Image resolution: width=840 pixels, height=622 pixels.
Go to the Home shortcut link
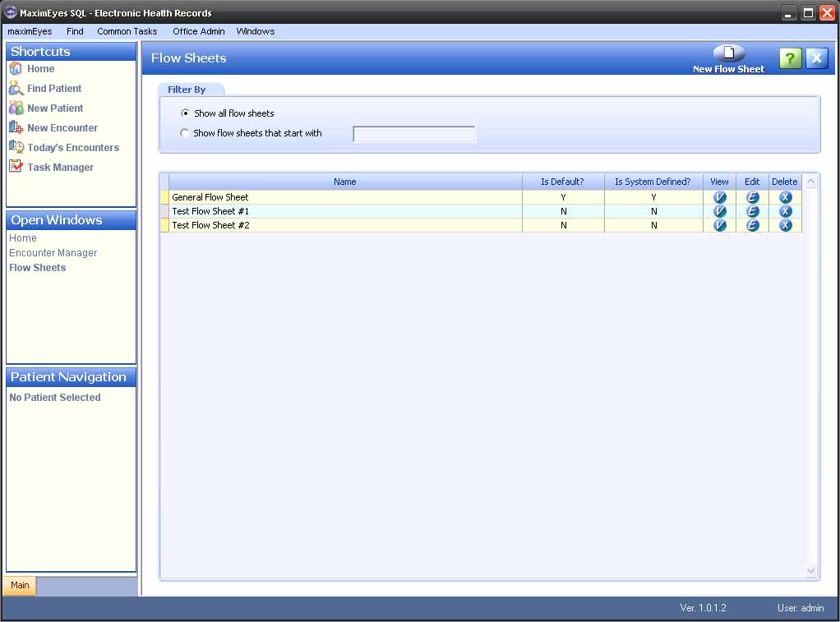tap(41, 68)
